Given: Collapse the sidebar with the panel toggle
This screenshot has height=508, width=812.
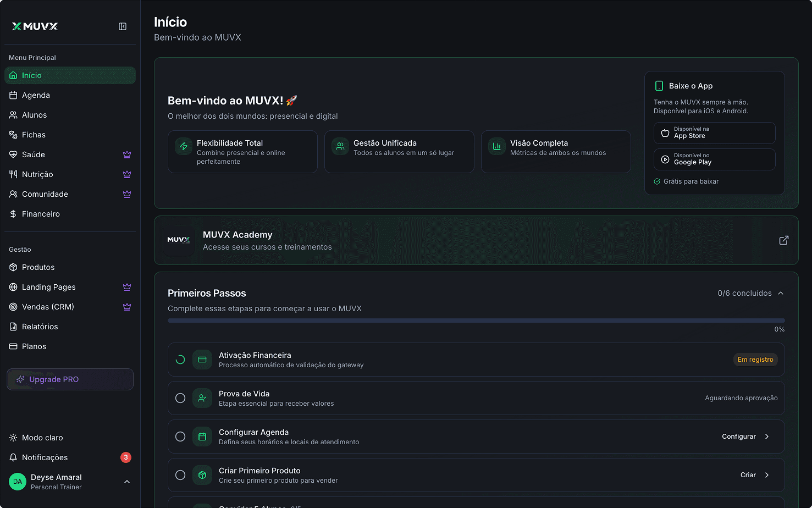Looking at the screenshot, I should point(122,26).
